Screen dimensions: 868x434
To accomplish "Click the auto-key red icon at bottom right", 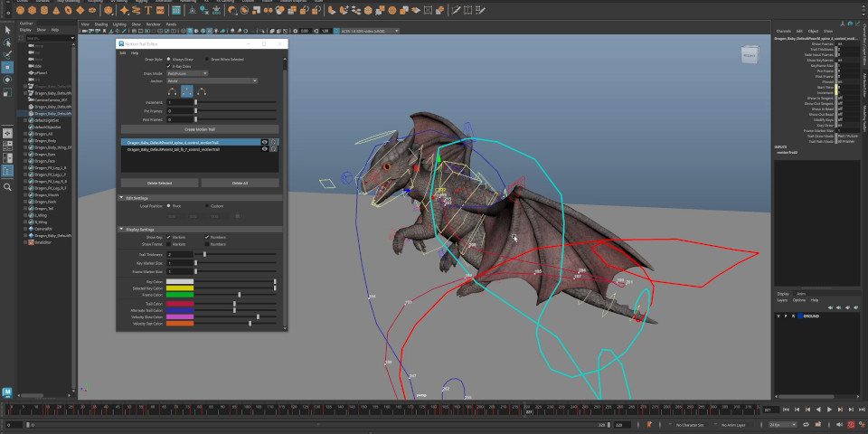I will click(x=851, y=425).
